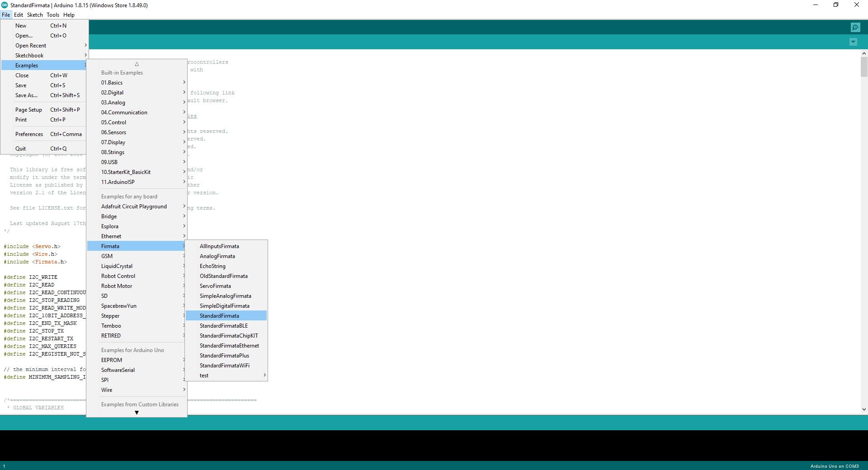Open the StandardFirmataPlus example

pyautogui.click(x=224, y=356)
